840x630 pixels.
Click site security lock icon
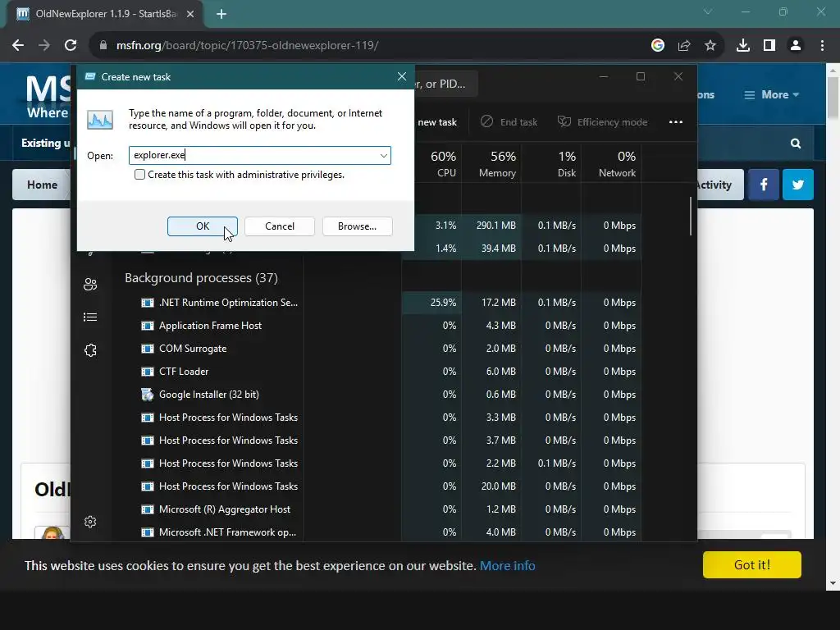[x=103, y=46]
